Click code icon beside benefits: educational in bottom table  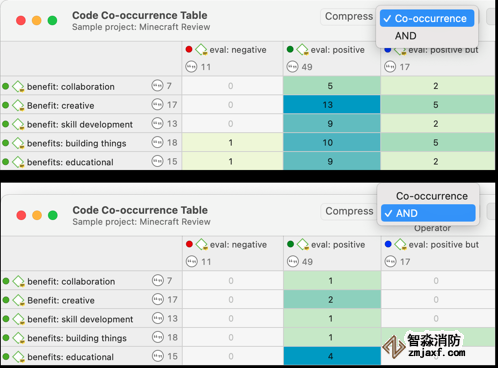[19, 357]
